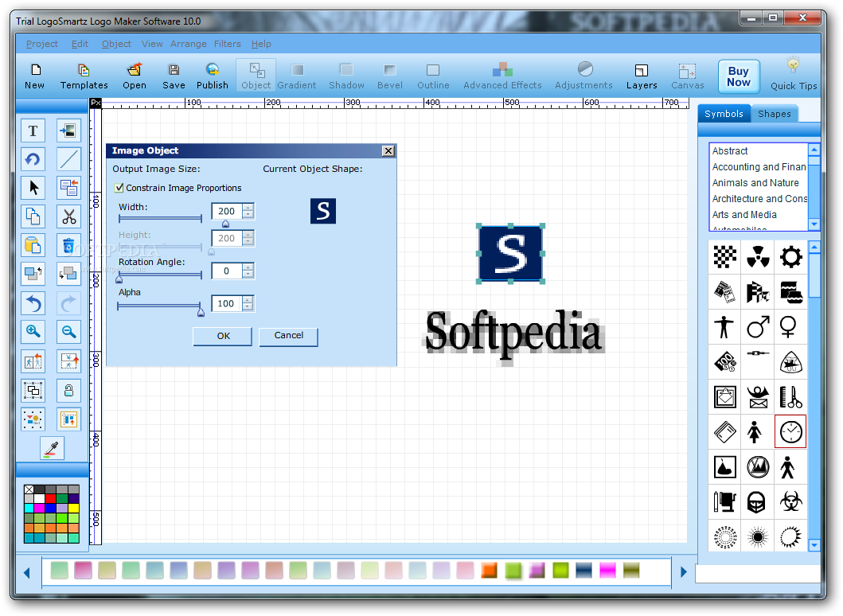Click the Alpha value input field
This screenshot has width=843, height=616.
pos(227,304)
